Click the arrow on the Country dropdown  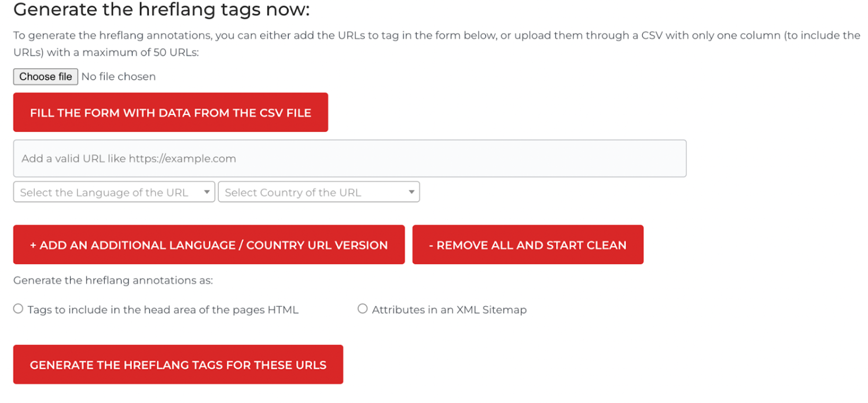pyautogui.click(x=411, y=192)
